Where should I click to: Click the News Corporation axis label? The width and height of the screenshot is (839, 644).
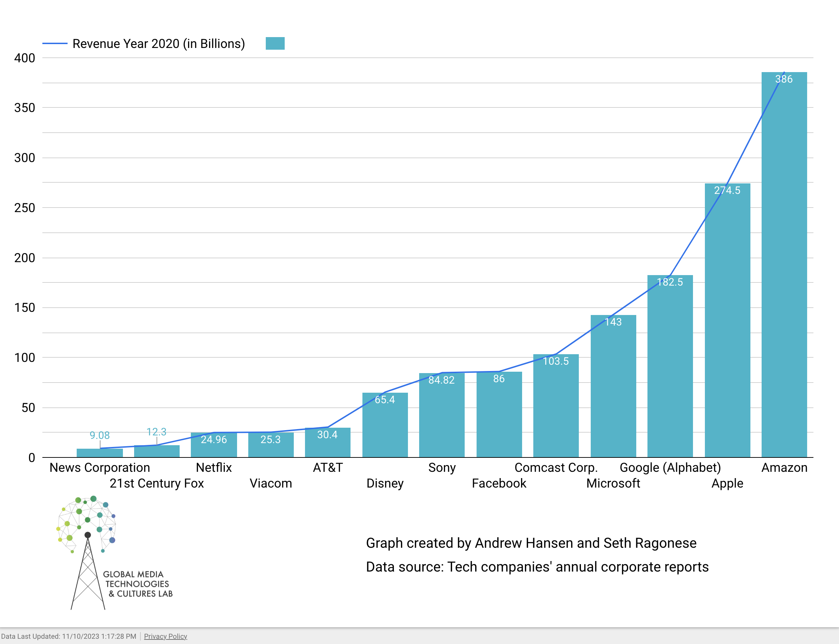point(100,468)
